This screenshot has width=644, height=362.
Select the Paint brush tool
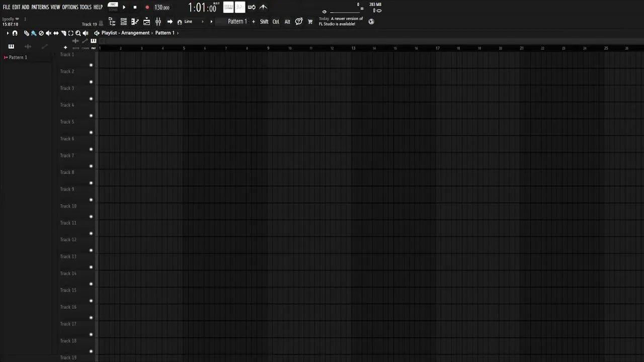[x=34, y=33]
